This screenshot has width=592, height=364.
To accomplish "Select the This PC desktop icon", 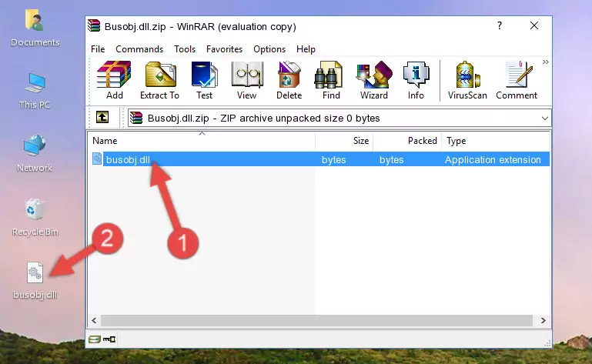I will tap(35, 91).
